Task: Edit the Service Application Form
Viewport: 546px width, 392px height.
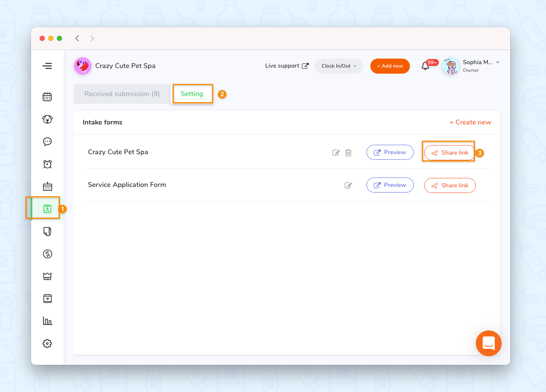Action: [348, 185]
